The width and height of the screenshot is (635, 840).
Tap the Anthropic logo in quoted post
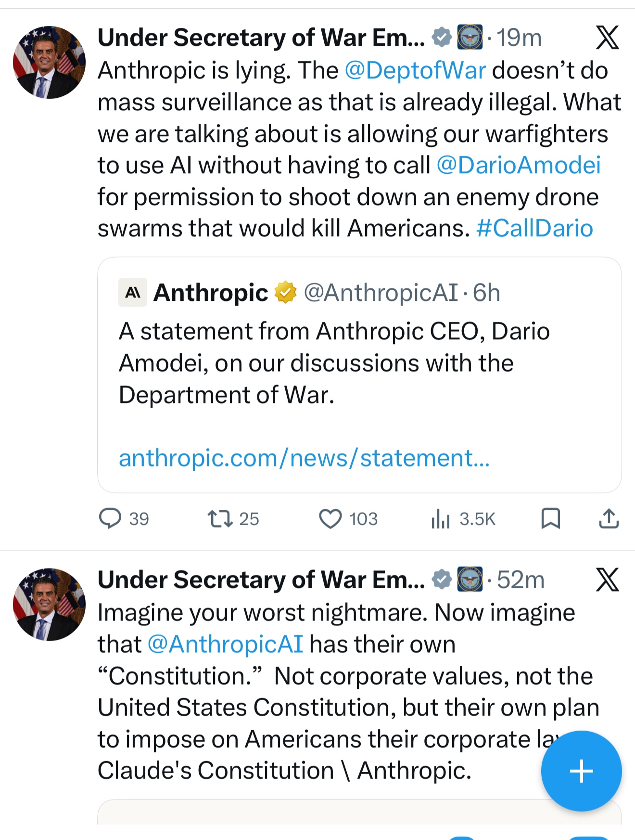133,293
